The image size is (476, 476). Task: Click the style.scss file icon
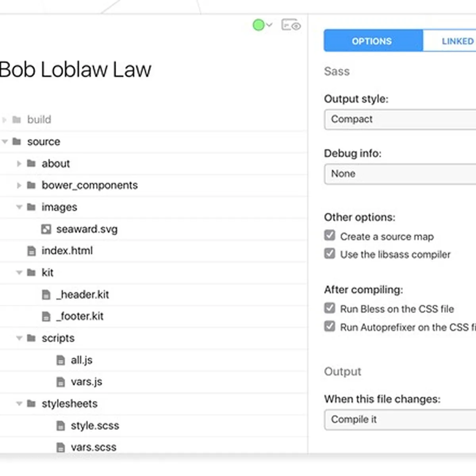click(x=61, y=426)
